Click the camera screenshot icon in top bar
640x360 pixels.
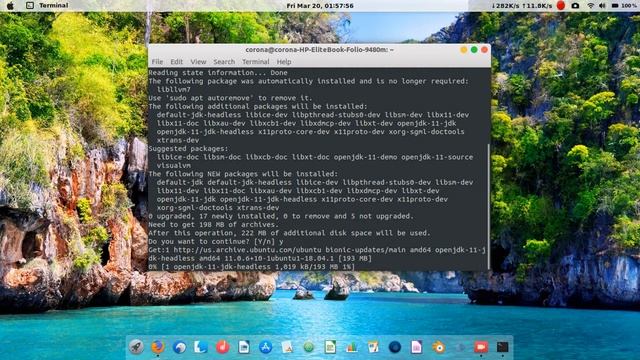point(575,6)
